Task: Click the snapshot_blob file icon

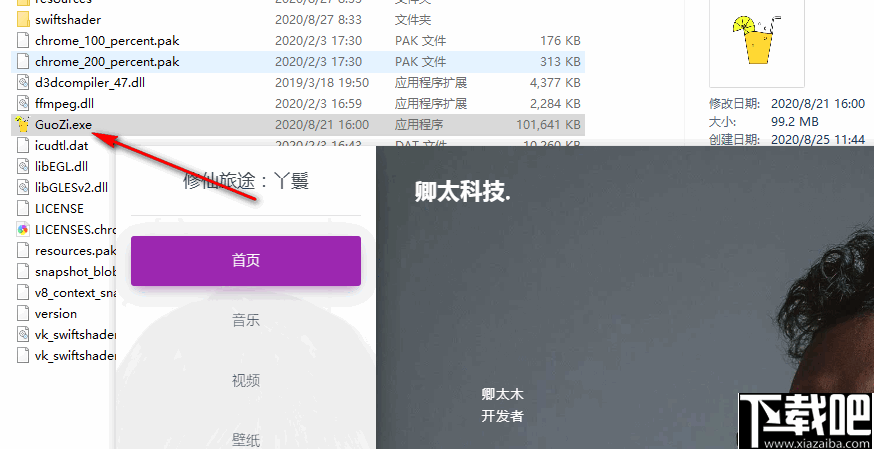Action: 23,271
